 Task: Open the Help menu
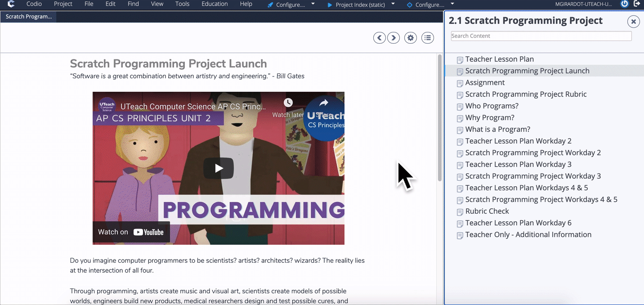246,4
